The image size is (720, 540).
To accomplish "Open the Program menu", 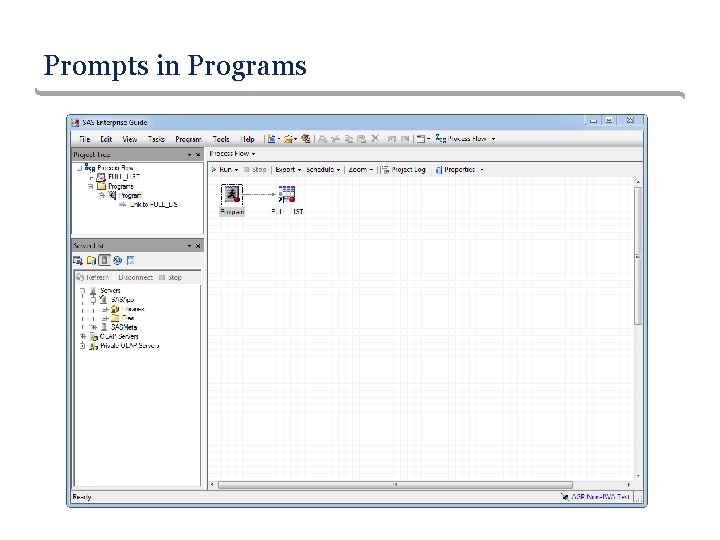I will (x=188, y=139).
